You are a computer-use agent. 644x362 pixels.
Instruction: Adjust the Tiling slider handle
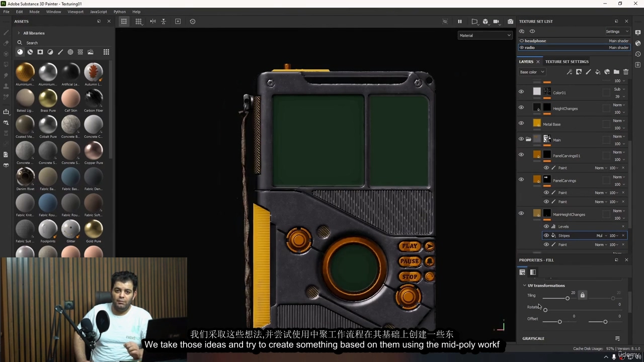[568, 298]
